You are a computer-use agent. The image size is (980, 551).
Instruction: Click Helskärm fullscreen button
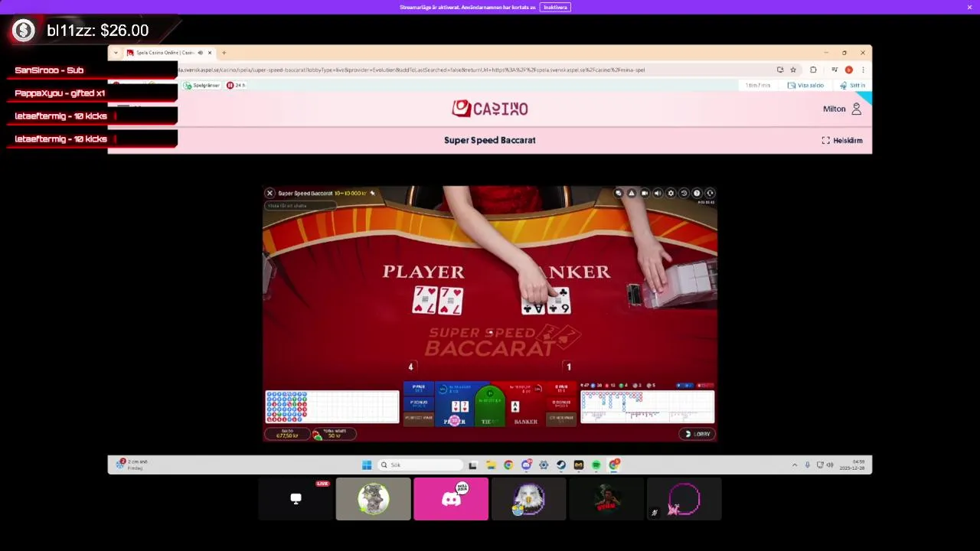tap(842, 141)
